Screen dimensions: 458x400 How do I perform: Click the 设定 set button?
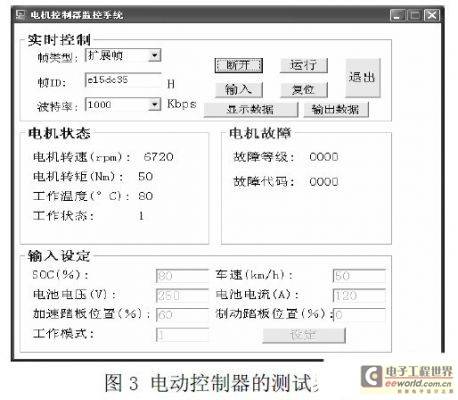(x=304, y=335)
